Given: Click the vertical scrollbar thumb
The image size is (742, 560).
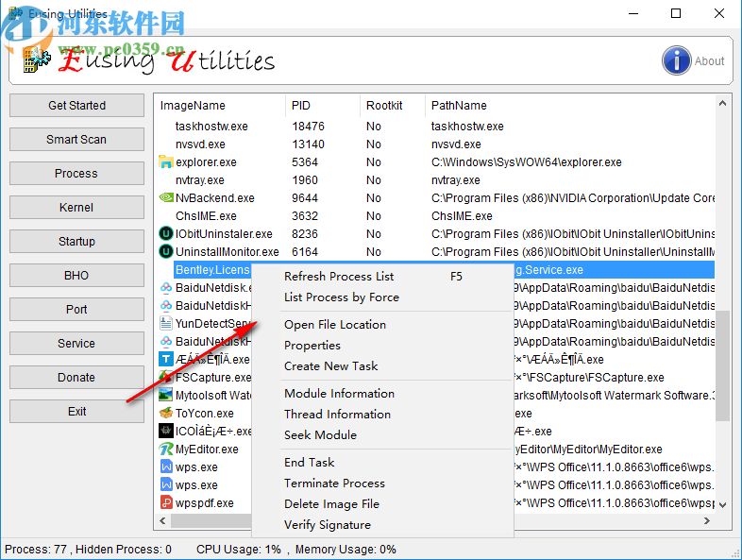Looking at the screenshot, I should (722, 365).
